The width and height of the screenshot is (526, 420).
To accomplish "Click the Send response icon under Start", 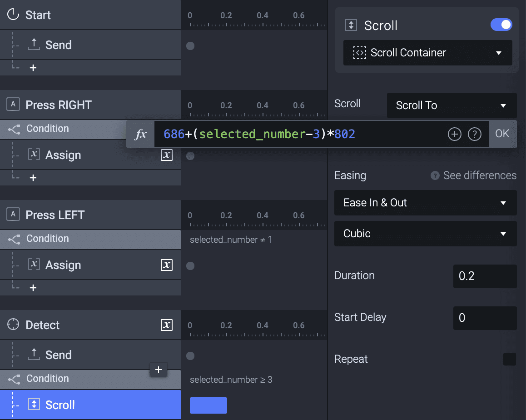I will click(34, 44).
